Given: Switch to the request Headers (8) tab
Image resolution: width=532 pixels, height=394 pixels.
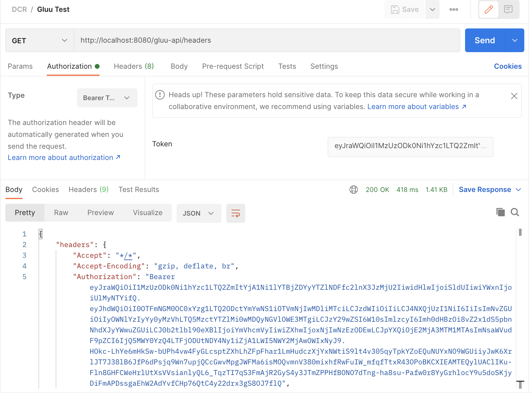Looking at the screenshot, I should point(134,66).
